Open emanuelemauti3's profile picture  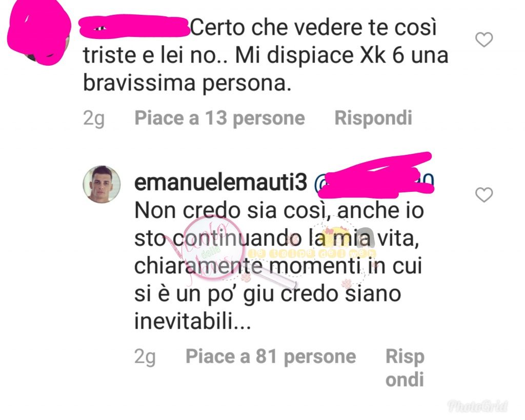(102, 184)
